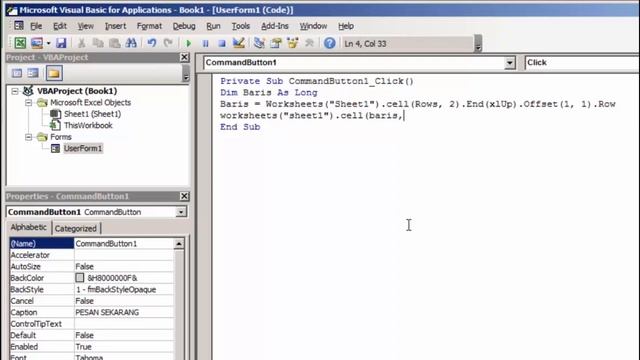640x360 pixels.
Task: Click the Toolbox icon
Action: click(309, 43)
